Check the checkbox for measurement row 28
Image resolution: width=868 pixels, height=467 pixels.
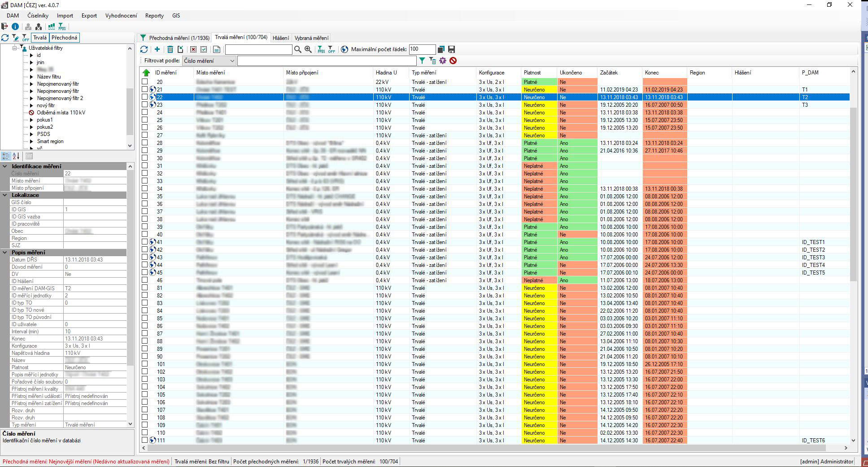(145, 143)
